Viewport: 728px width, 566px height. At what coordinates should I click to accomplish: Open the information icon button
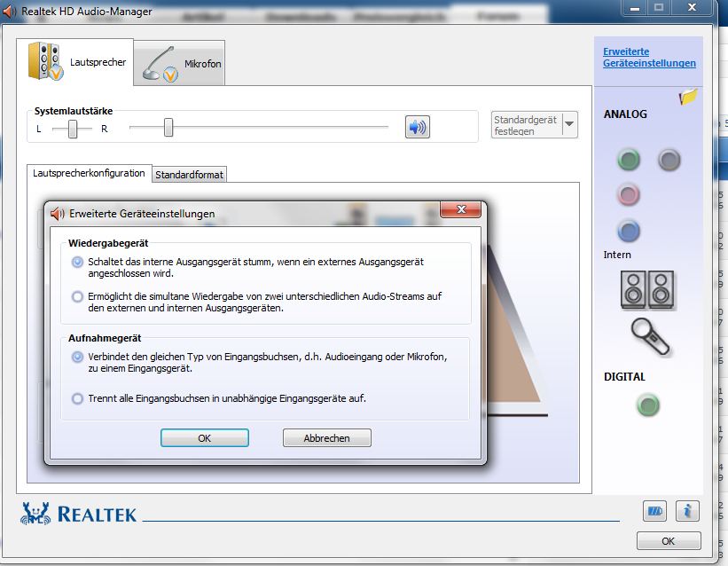coord(687,511)
